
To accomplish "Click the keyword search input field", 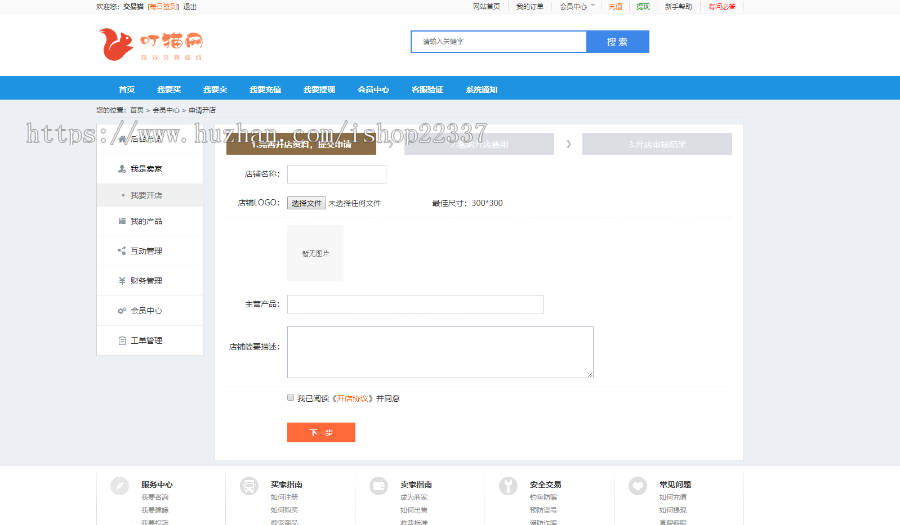I will [x=499, y=41].
